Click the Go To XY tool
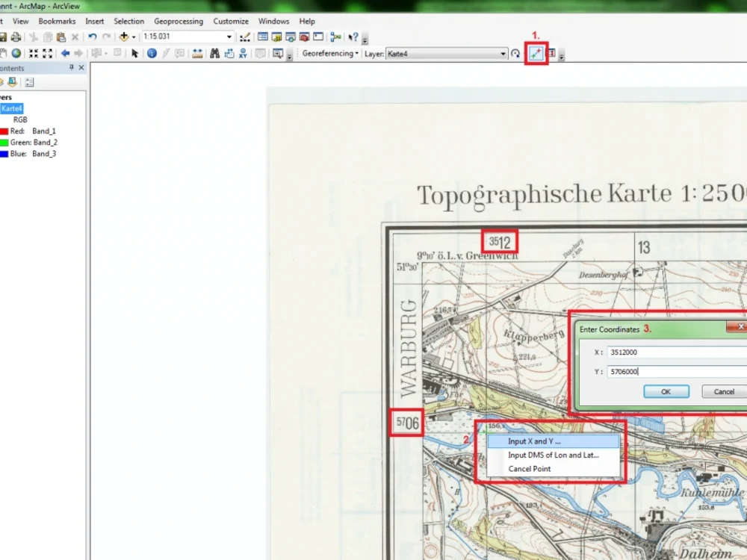 click(x=243, y=53)
